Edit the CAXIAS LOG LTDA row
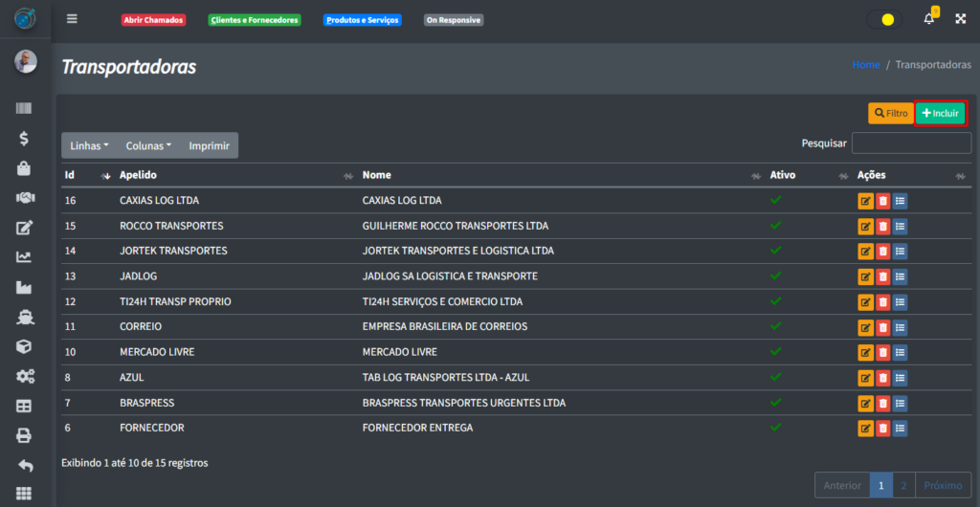980x507 pixels. 865,201
